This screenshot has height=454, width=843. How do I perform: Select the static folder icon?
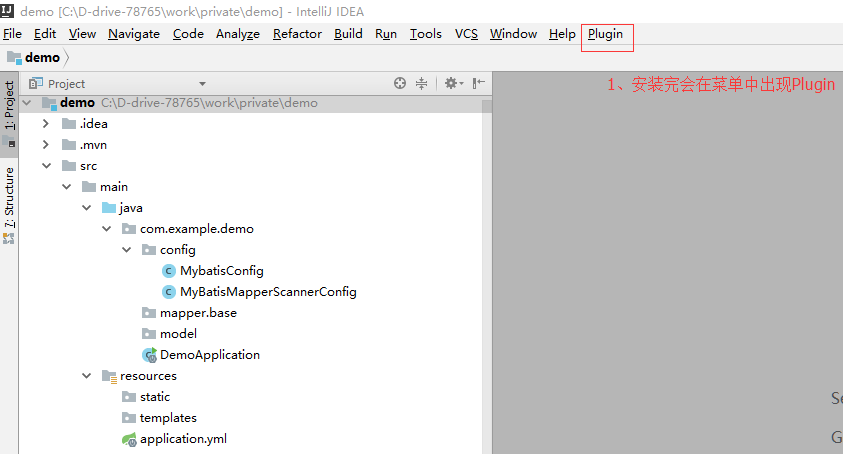coord(129,397)
